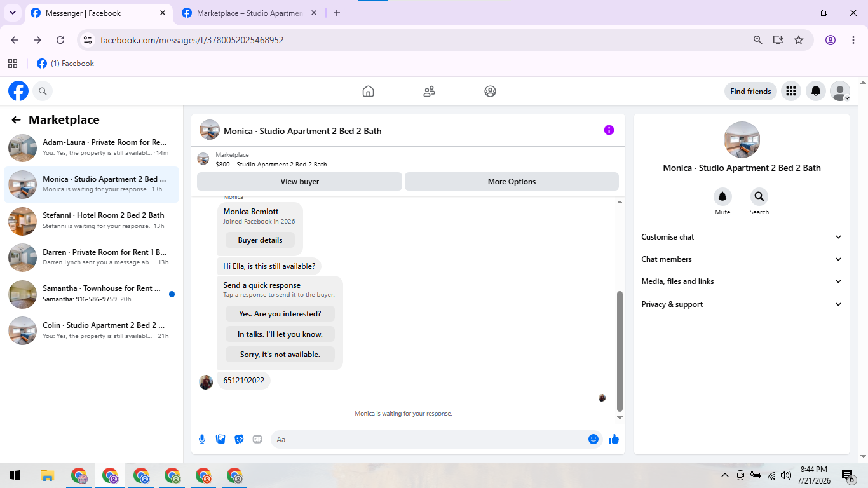
Task: Send quick response "In talks. I'll let you know."
Action: click(x=280, y=334)
